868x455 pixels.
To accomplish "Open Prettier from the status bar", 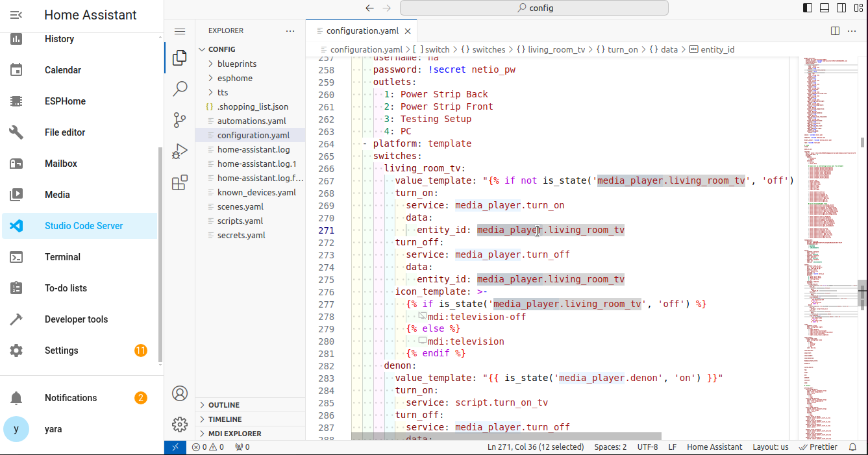I will point(818,447).
